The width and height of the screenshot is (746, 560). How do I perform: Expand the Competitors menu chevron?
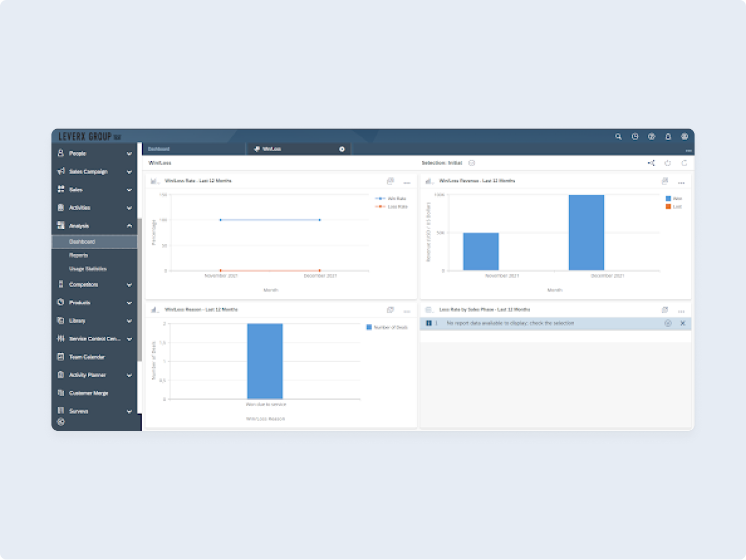click(129, 285)
